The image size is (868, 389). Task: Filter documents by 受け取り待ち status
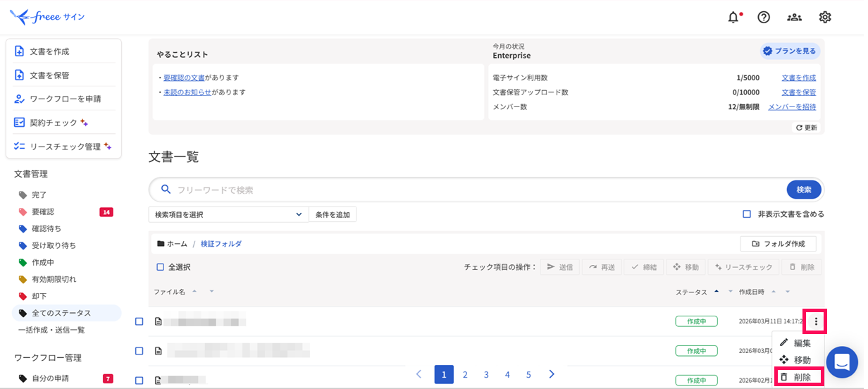tap(54, 245)
